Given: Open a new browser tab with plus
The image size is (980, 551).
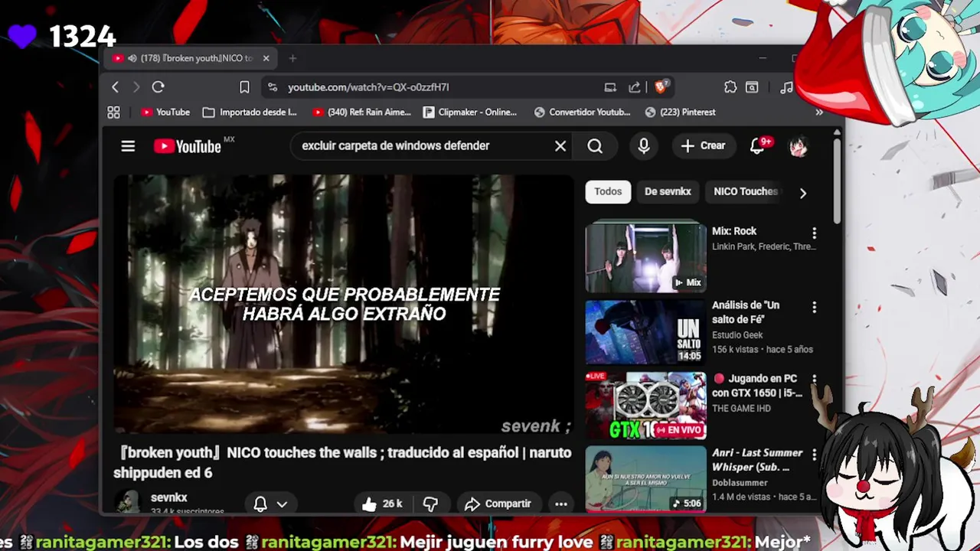Looking at the screenshot, I should pos(292,58).
